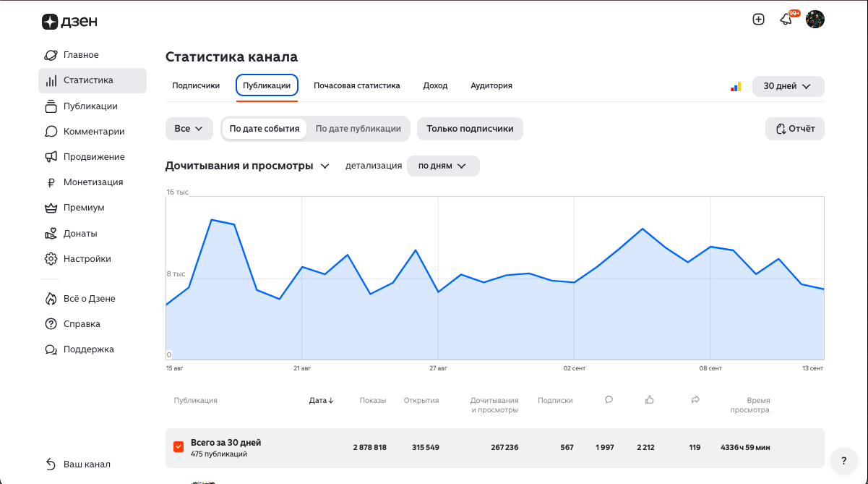
Task: Sort table by Дата column
Action: [x=322, y=400]
